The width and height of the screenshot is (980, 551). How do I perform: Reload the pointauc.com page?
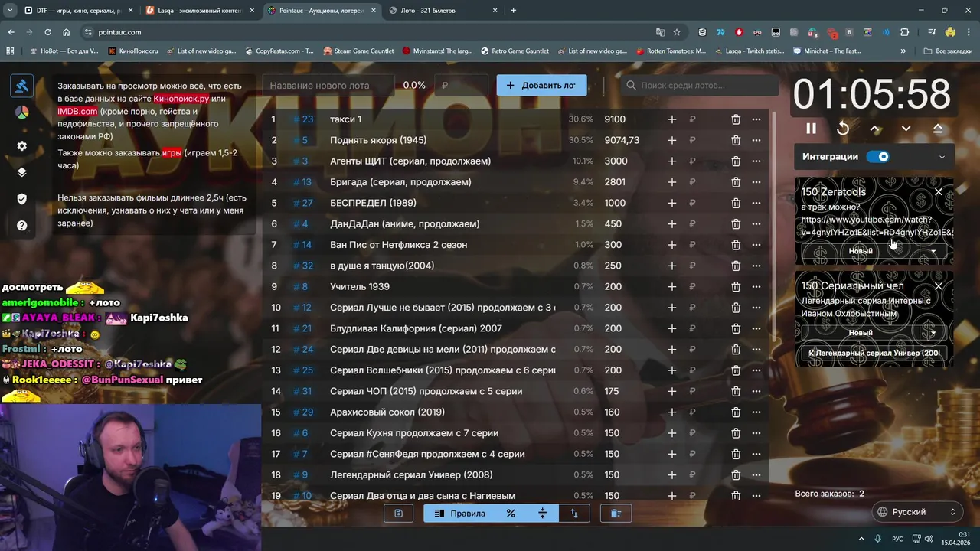click(x=47, y=32)
